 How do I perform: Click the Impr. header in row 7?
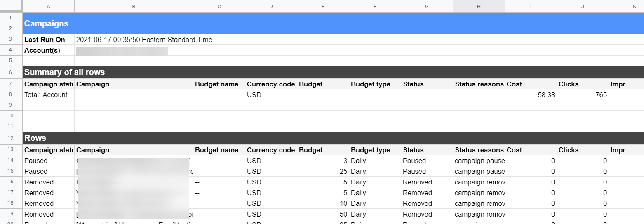click(x=626, y=84)
